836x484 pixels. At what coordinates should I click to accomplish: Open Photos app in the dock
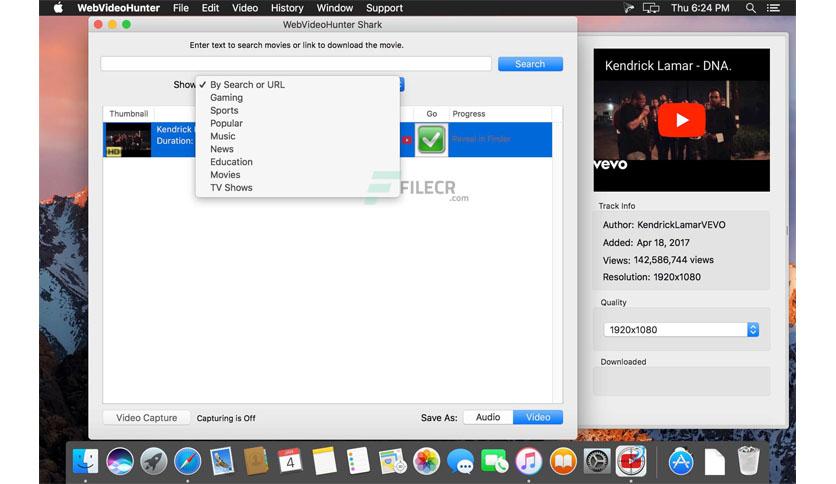(x=427, y=461)
